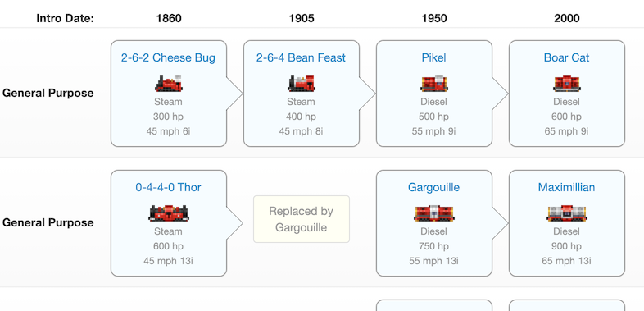Click the Replaced by Gargouille note box
The image size is (644, 311).
click(302, 219)
